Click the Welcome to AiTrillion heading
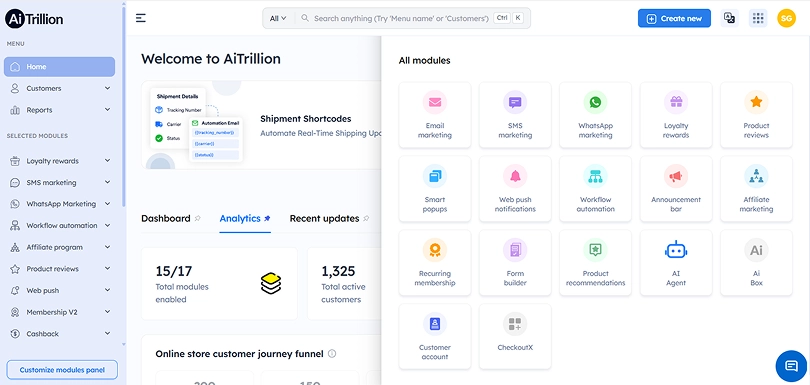The image size is (810, 385). point(211,59)
